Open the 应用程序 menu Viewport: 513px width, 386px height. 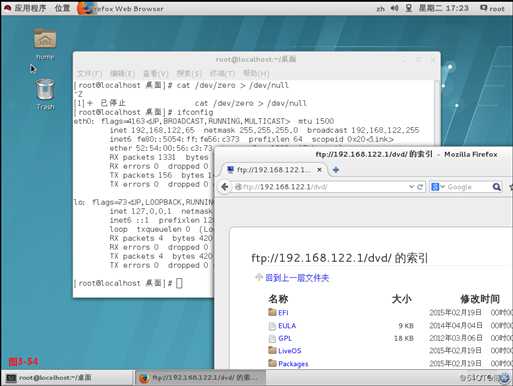26,8
